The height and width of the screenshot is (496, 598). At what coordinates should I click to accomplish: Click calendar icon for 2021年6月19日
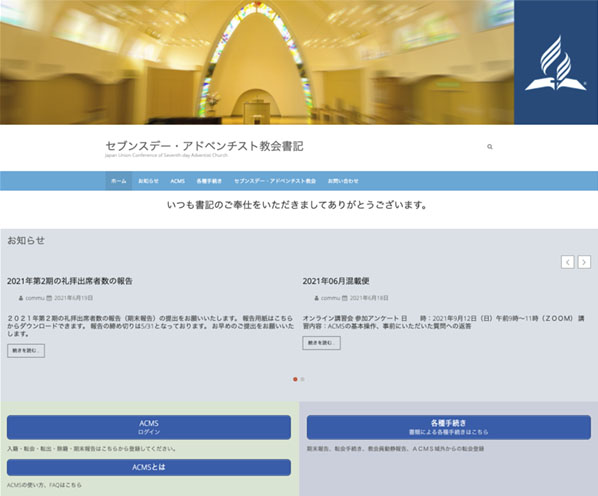49,298
